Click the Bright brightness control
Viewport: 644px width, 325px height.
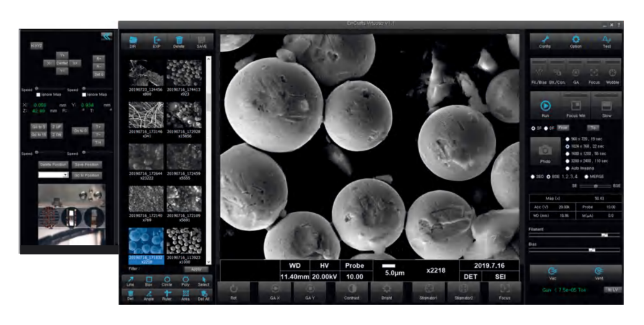coord(386,292)
